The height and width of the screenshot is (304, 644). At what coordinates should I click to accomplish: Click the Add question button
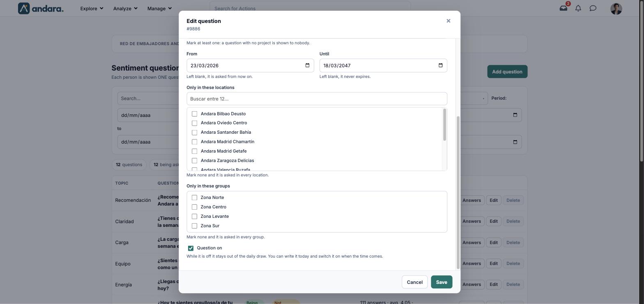click(507, 72)
